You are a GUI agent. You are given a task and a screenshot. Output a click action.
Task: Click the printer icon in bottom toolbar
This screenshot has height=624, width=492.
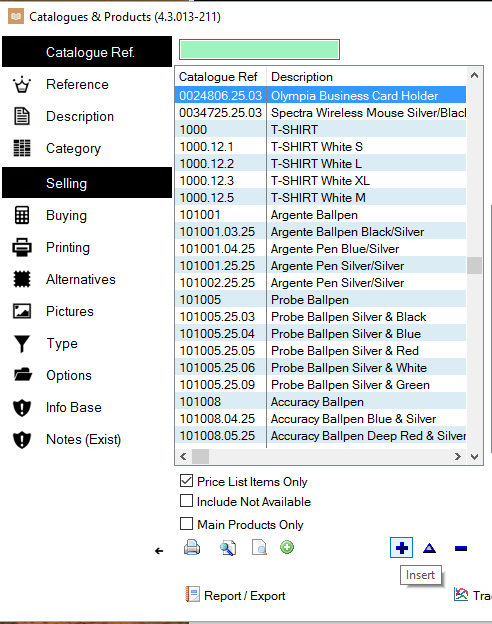coord(192,548)
